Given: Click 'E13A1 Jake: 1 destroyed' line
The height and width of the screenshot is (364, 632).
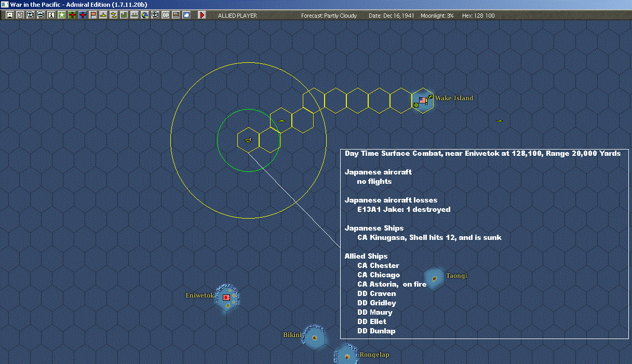Looking at the screenshot, I should pos(404,209).
